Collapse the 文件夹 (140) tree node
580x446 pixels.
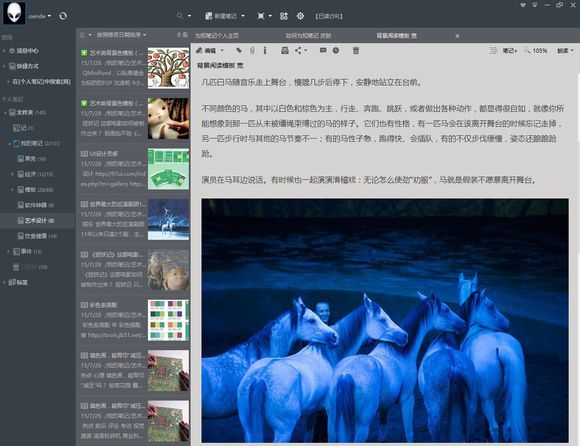coord(5,112)
